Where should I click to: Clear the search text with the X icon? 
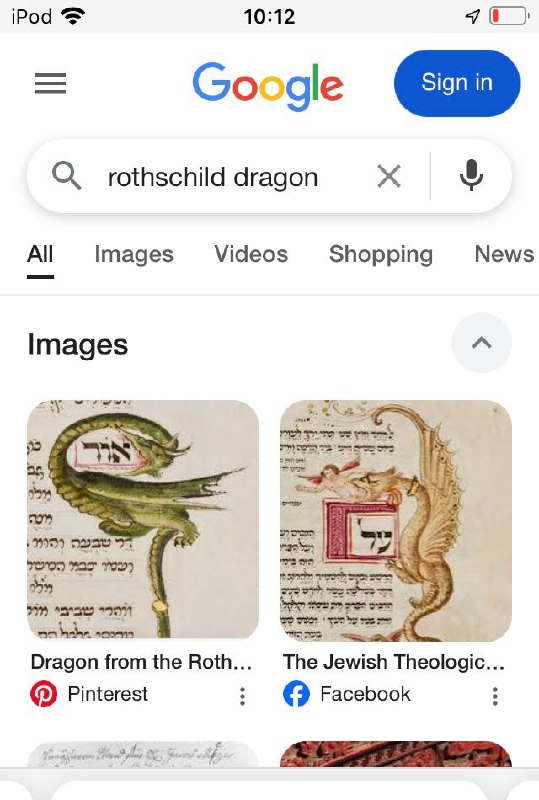point(389,177)
